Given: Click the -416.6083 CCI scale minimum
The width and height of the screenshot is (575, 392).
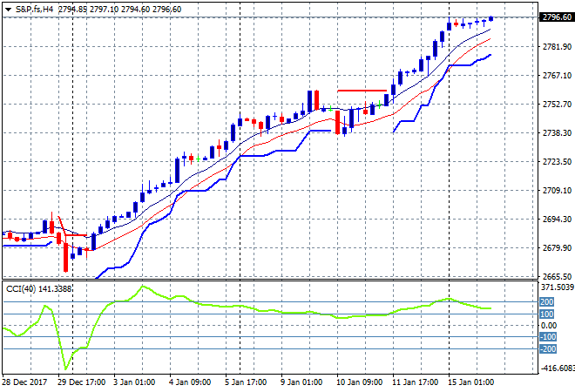Looking at the screenshot, I should [x=557, y=368].
